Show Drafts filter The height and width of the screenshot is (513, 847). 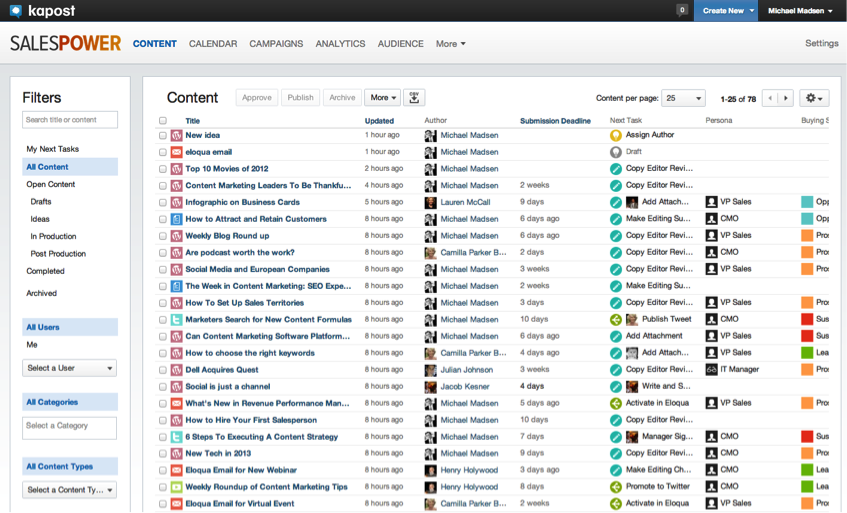point(41,202)
